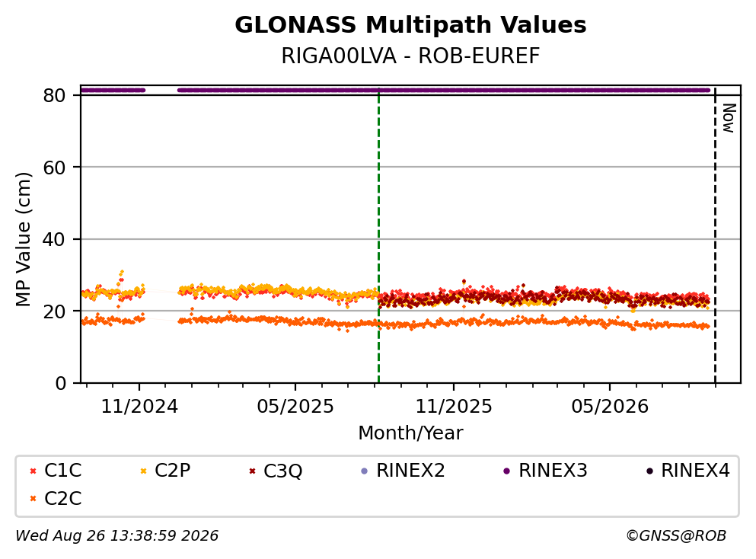Screen dimensions: 756x559
Task: Click the RINEX4 dark legend dot
Action: 649,471
